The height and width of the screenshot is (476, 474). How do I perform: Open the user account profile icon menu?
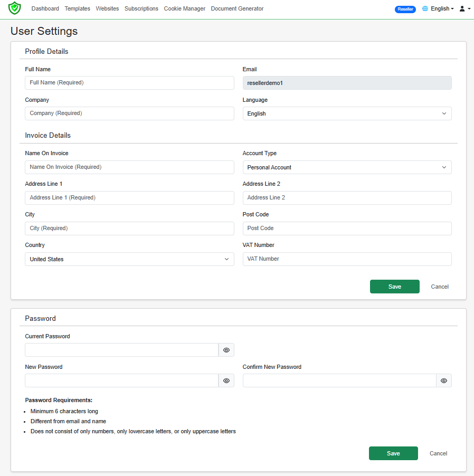tap(465, 8)
